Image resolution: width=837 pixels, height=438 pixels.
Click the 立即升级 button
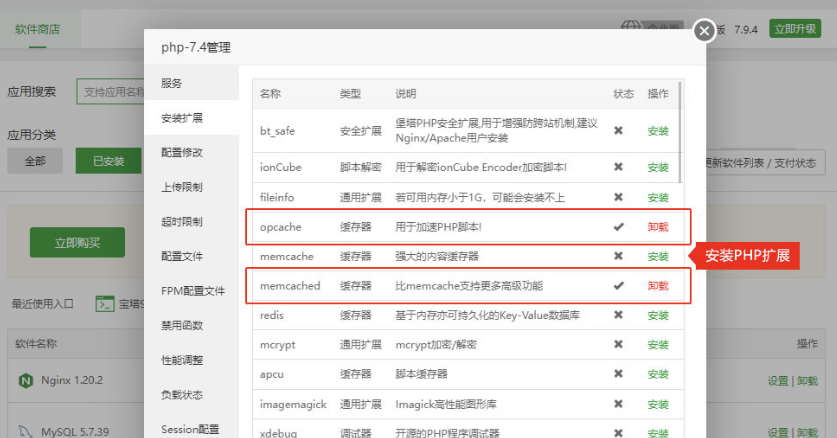[x=795, y=29]
